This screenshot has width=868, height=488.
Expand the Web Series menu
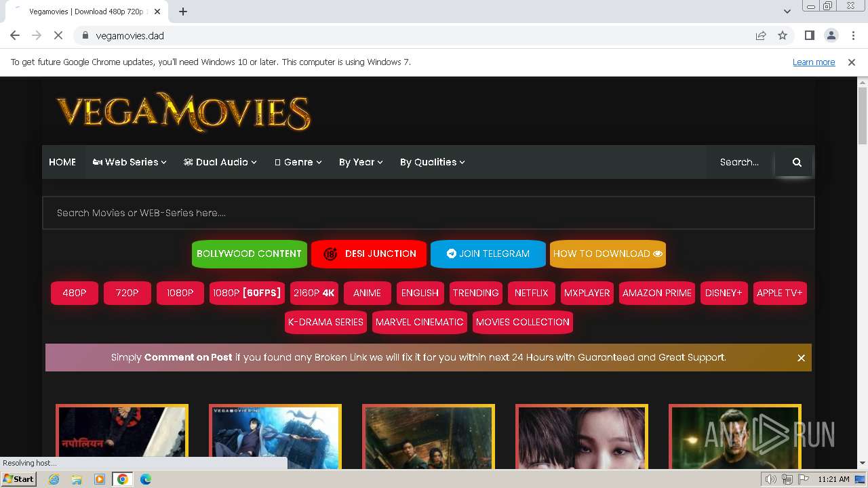tap(130, 162)
